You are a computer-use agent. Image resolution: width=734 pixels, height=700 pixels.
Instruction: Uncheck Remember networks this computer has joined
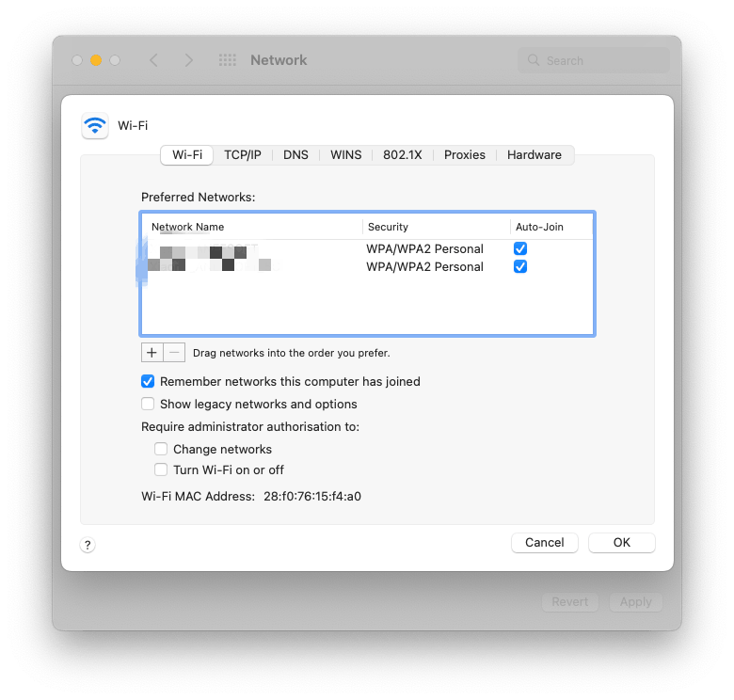pyautogui.click(x=148, y=381)
